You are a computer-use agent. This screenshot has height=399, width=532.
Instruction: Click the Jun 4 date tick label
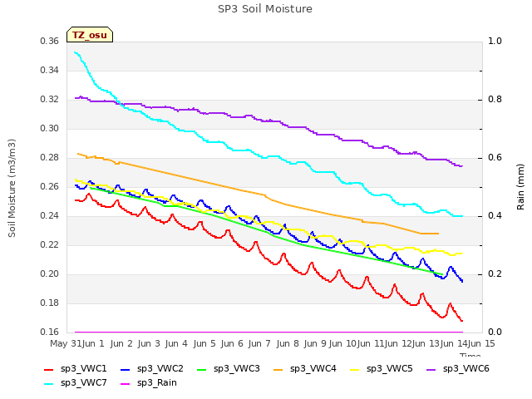pos(176,343)
